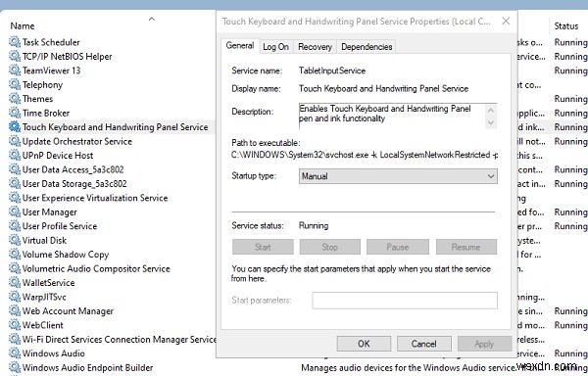Click the gear icon next to TeamViewer 13
Screen dimensions: 588x376
[15, 70]
